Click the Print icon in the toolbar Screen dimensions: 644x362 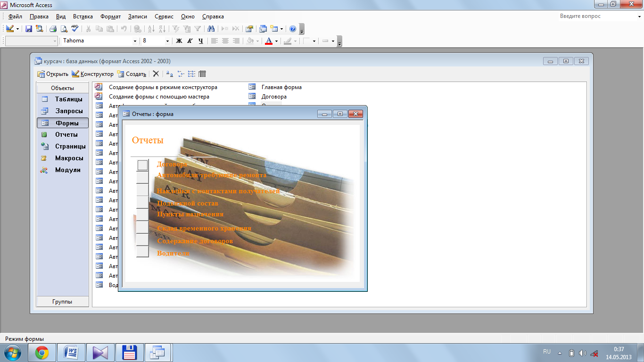click(53, 29)
